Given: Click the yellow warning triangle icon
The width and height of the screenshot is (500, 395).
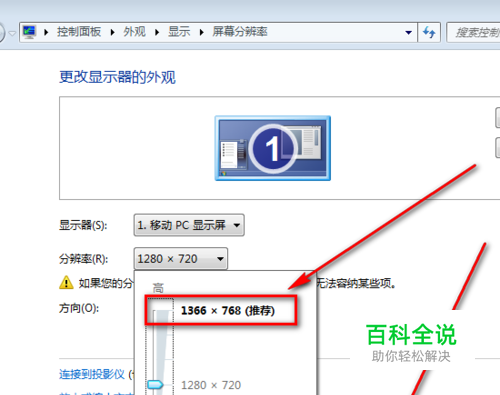Looking at the screenshot, I should pyautogui.click(x=66, y=282).
